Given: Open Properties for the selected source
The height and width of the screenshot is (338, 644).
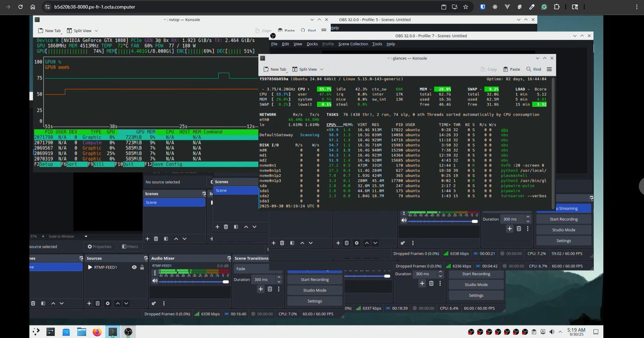Looking at the screenshot, I should 100,247.
